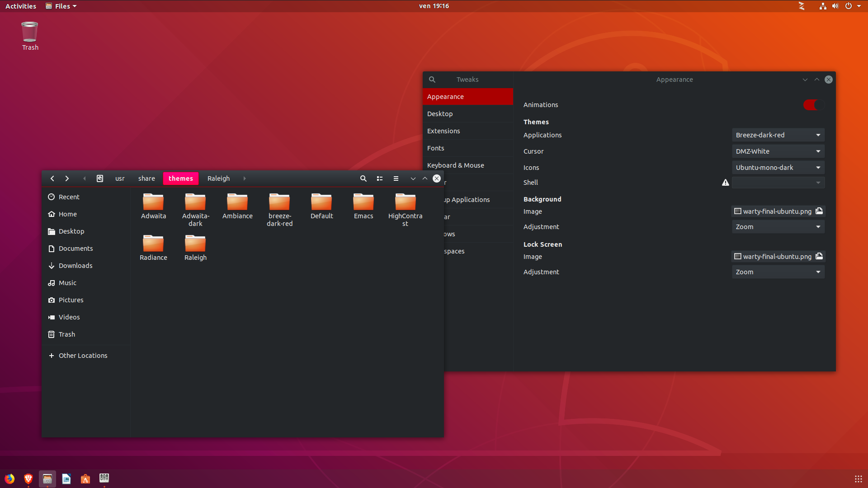Open LibreOffice Writer from the dock
The image size is (868, 488).
(x=66, y=479)
